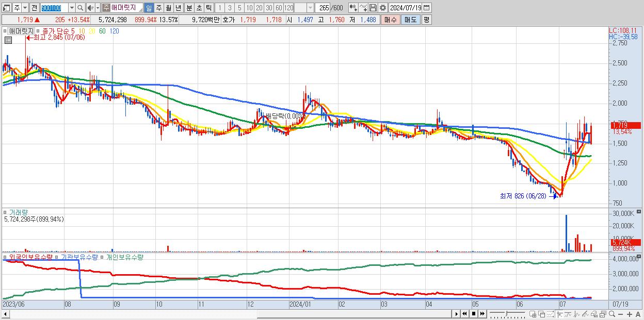This screenshot has width=644, height=320.
Task: Open the chart settings gear icon
Action: (x=382, y=8)
